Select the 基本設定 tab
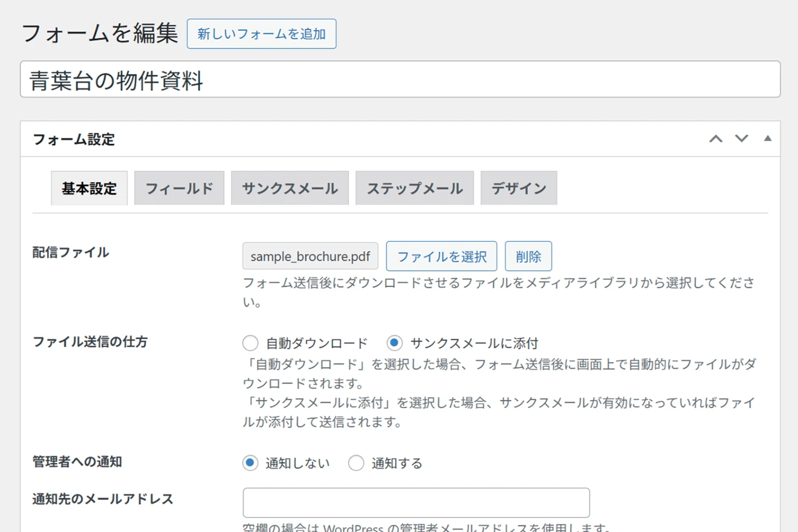 [89, 188]
